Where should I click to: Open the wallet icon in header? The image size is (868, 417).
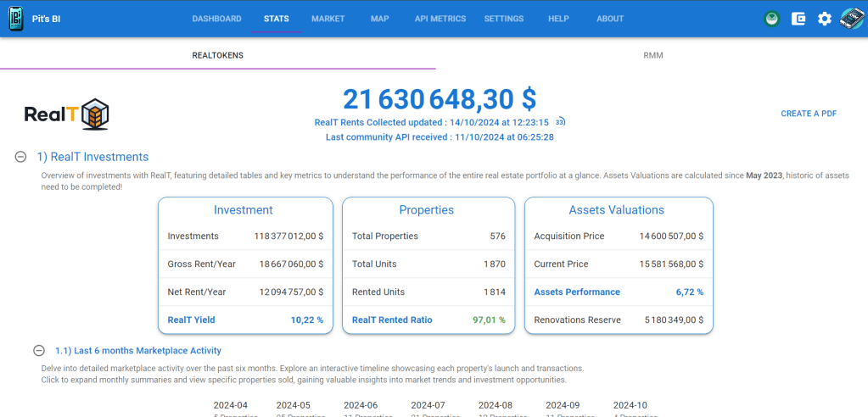[x=798, y=19]
